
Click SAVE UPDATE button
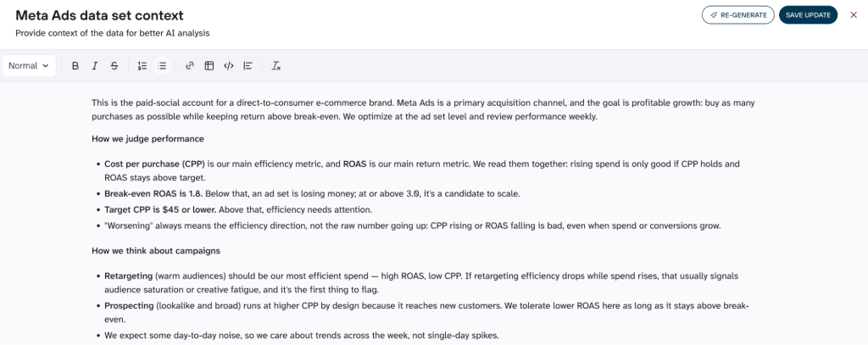[x=808, y=15]
